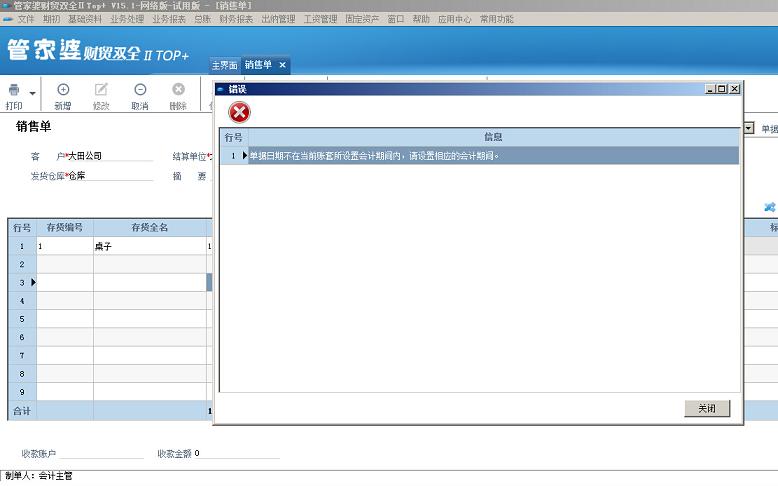This screenshot has width=778, height=486.
Task: Maximize the 错误 dialog window
Action: click(x=721, y=89)
